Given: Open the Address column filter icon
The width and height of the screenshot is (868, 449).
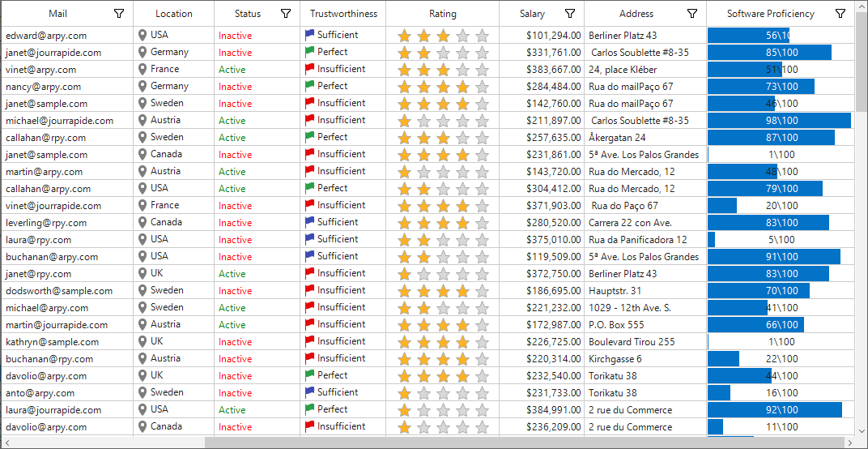Looking at the screenshot, I should (x=692, y=14).
